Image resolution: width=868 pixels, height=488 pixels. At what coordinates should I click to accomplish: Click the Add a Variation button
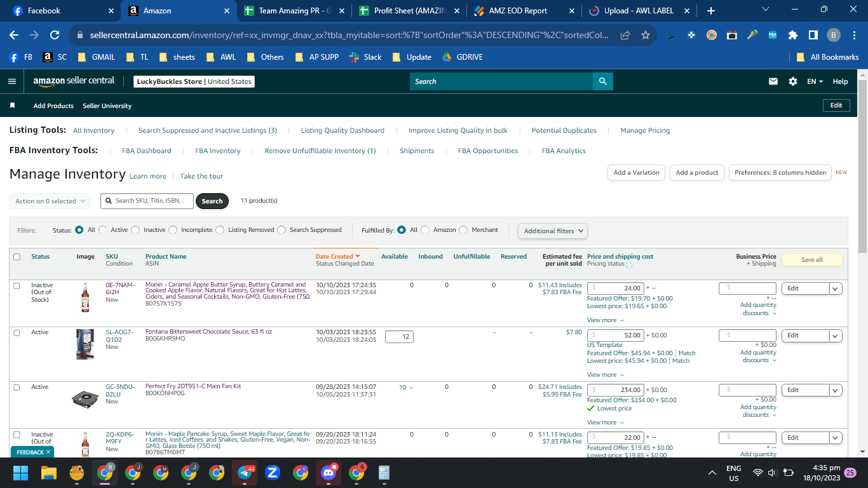pos(636,173)
